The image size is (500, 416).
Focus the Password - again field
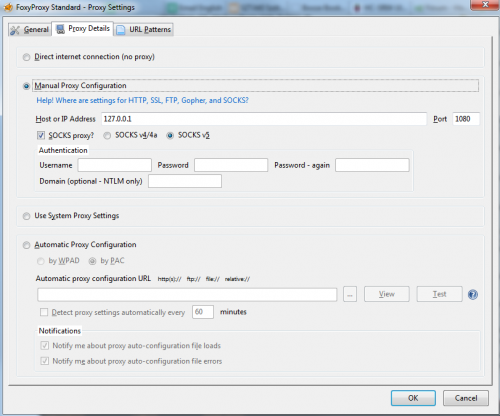pos(372,165)
